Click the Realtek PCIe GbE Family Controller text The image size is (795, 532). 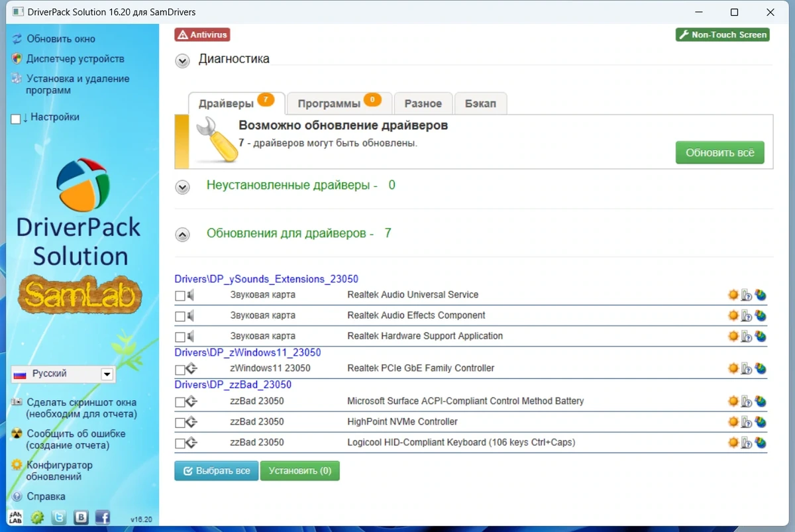(421, 368)
